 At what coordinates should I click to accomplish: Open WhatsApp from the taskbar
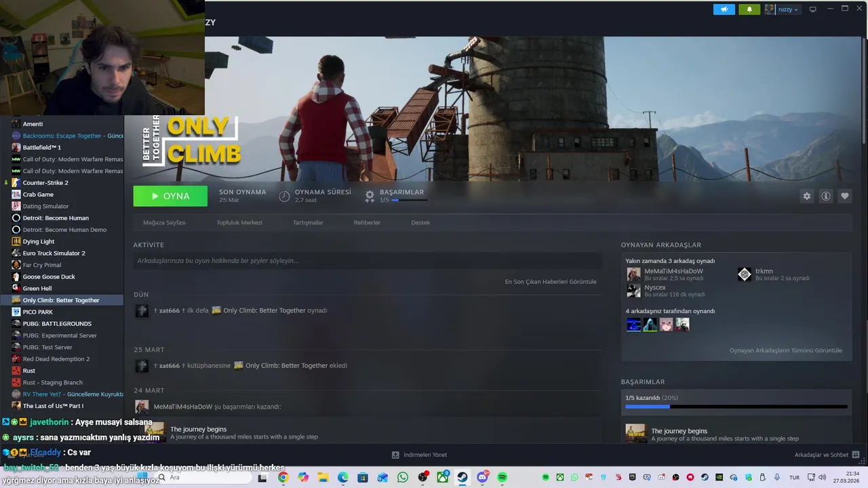click(x=403, y=477)
